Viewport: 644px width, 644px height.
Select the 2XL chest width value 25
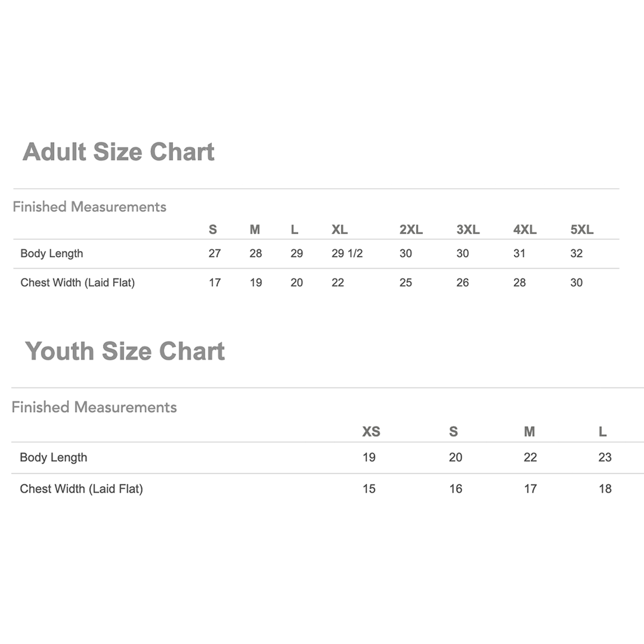point(406,283)
